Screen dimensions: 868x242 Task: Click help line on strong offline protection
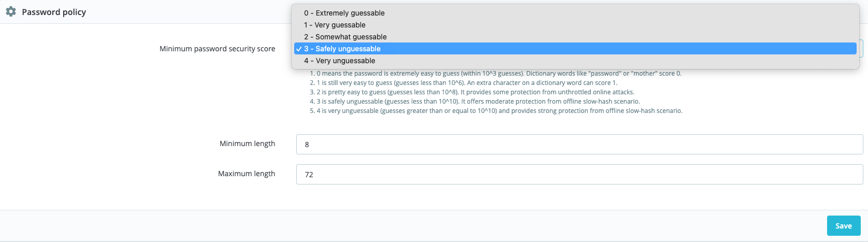tap(499, 111)
